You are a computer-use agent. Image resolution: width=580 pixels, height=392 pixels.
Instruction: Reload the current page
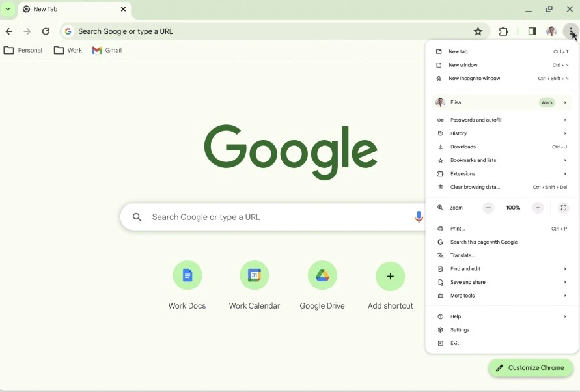pos(46,31)
